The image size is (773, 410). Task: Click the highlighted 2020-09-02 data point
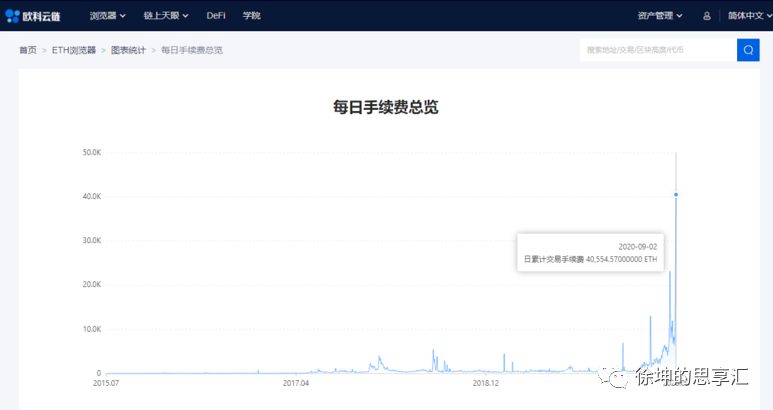click(x=676, y=195)
